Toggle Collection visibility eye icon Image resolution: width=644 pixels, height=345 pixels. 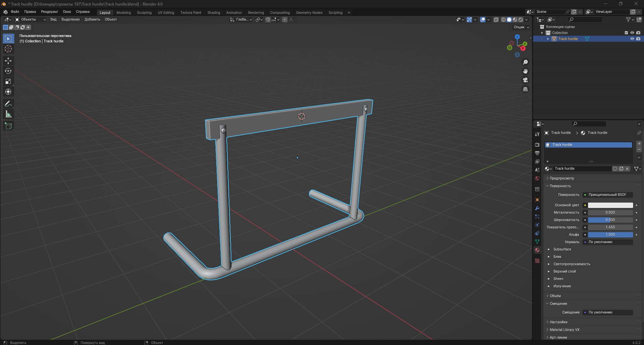[632, 33]
